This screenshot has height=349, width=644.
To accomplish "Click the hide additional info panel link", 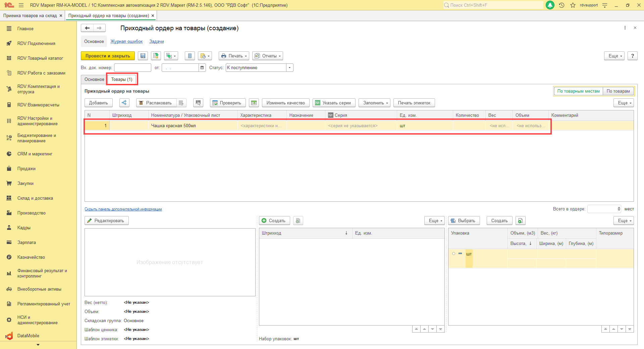I will click(x=123, y=209).
